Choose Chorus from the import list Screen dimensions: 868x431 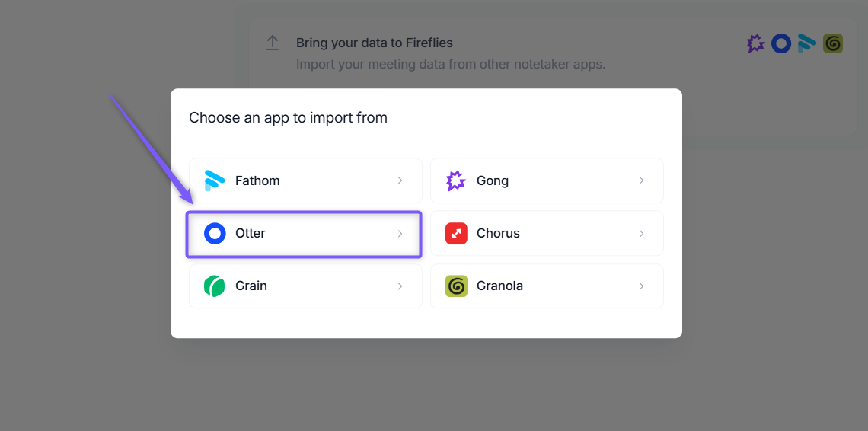point(547,233)
